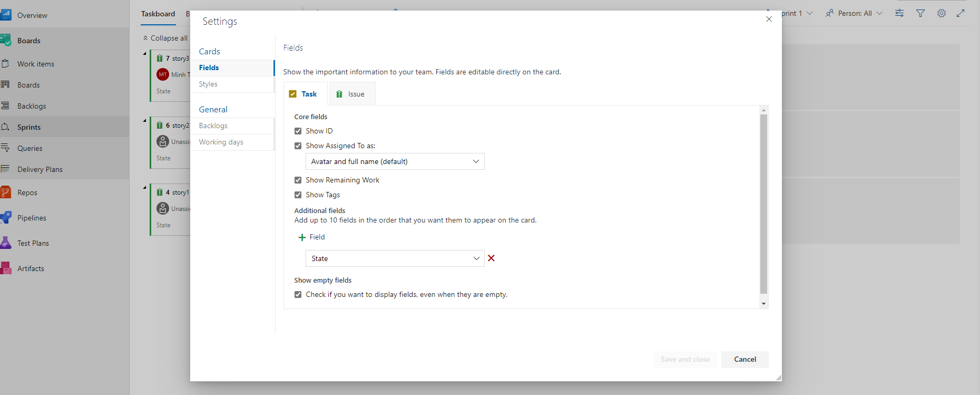
Task: Select Backlogs in settings menu
Action: pyautogui.click(x=232, y=126)
